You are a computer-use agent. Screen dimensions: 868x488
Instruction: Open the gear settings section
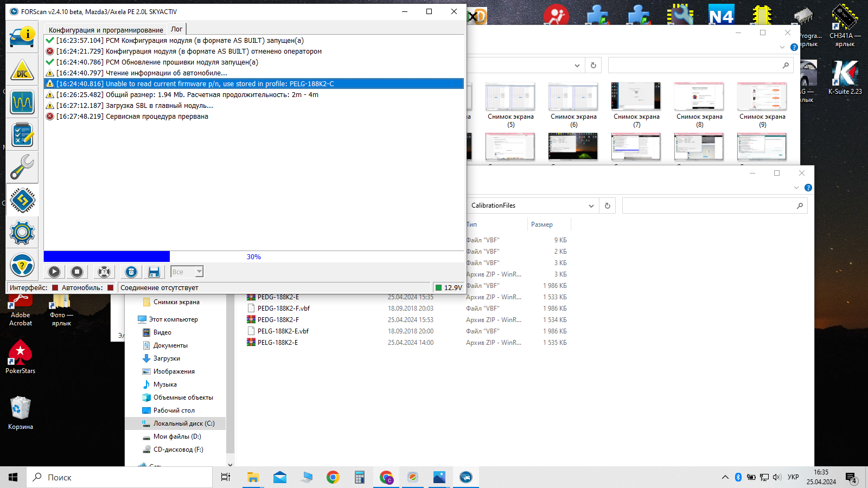(22, 233)
